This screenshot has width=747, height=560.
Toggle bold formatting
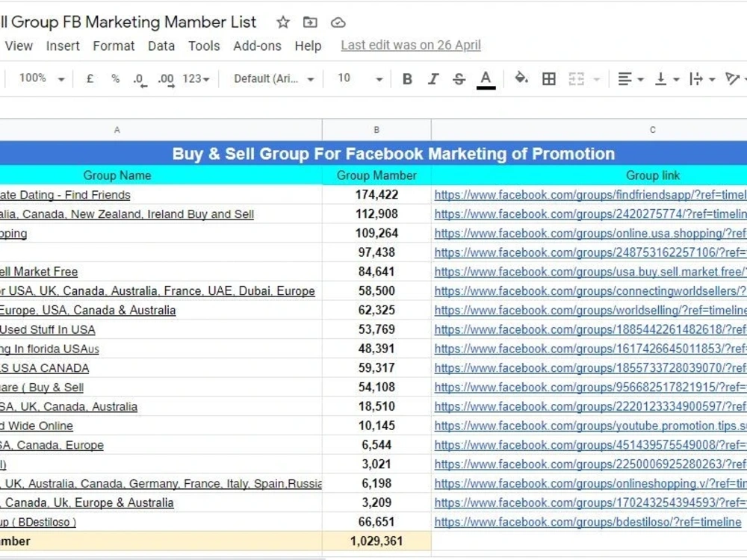(406, 78)
